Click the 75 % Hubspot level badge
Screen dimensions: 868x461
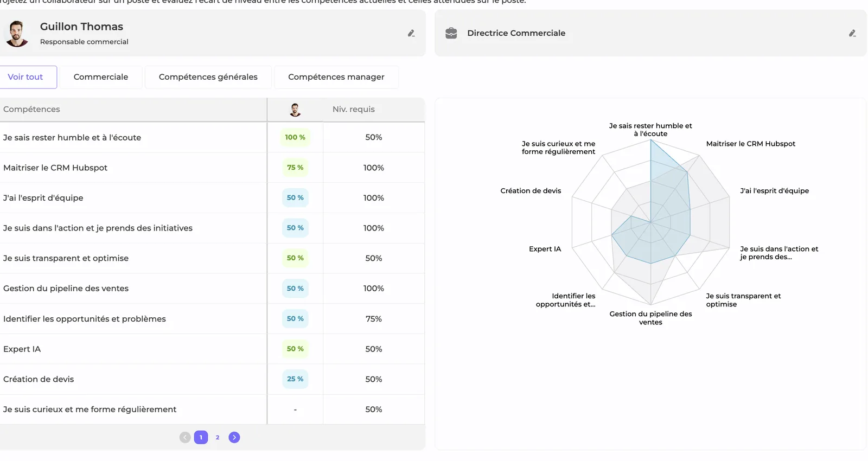(295, 168)
